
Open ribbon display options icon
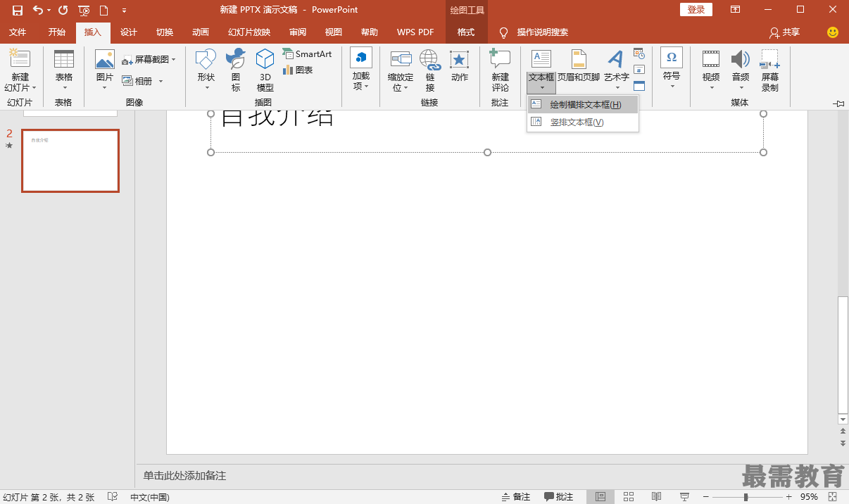pyautogui.click(x=735, y=10)
